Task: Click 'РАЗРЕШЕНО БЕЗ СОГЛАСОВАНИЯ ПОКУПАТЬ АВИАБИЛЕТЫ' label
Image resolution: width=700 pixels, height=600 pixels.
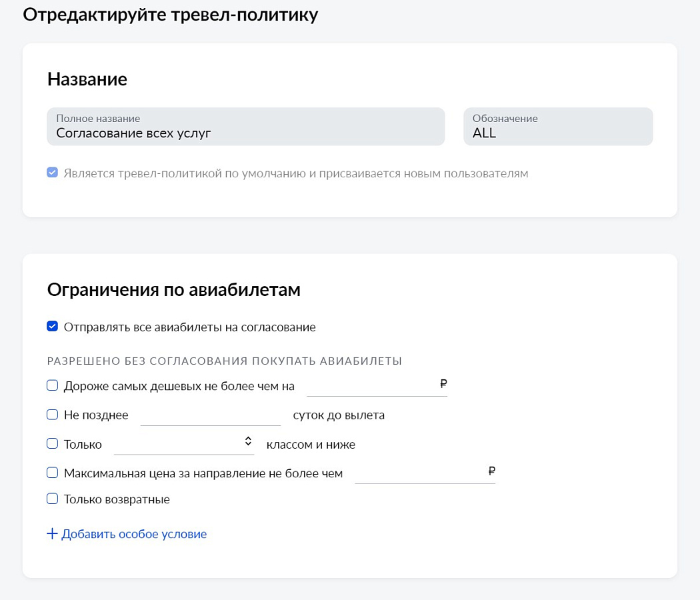Action: point(225,361)
